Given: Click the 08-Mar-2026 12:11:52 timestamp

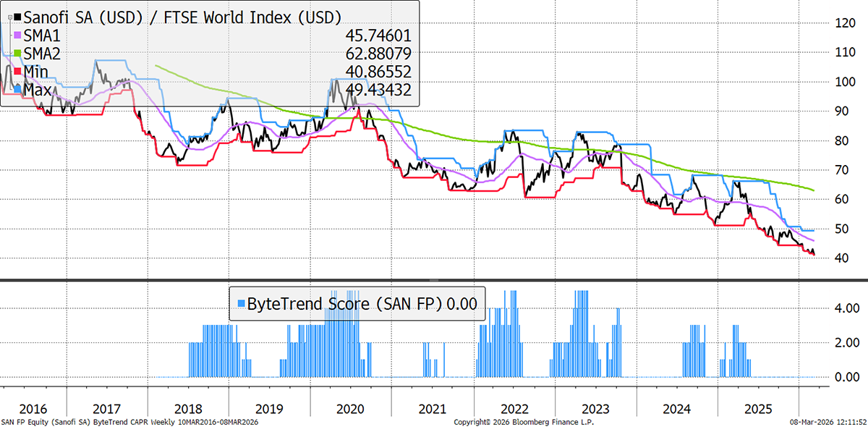Looking at the screenshot, I should coord(828,421).
